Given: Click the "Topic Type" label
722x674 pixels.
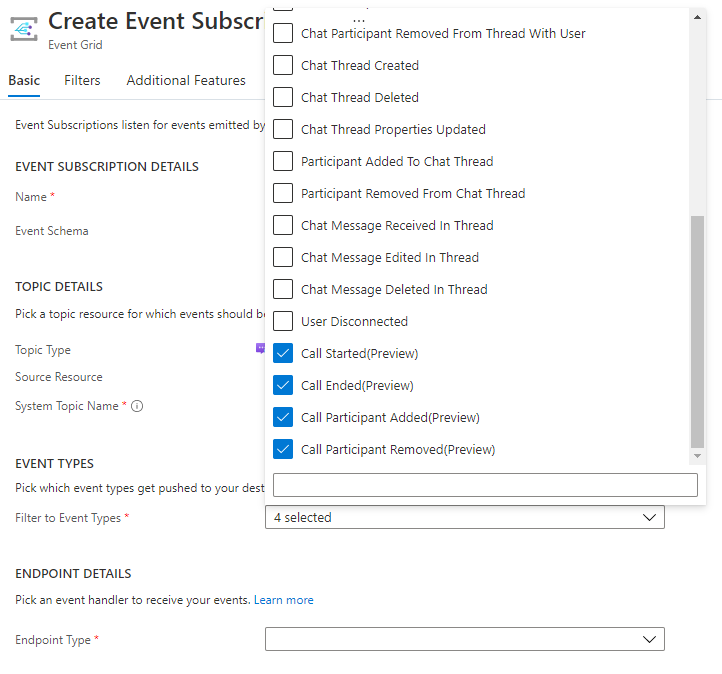Looking at the screenshot, I should click(x=43, y=350).
